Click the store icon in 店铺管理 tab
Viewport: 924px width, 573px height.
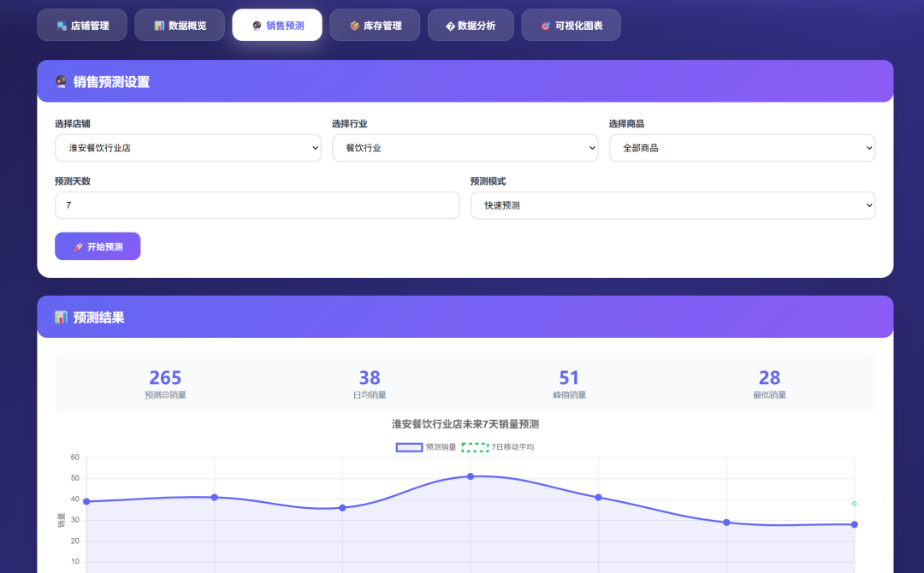[x=62, y=26]
